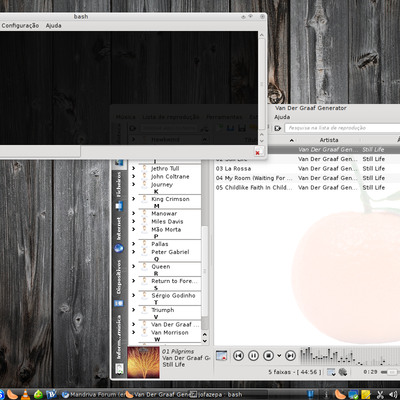Switch to Mandriva Forum taskbar window

pyautogui.click(x=93, y=394)
